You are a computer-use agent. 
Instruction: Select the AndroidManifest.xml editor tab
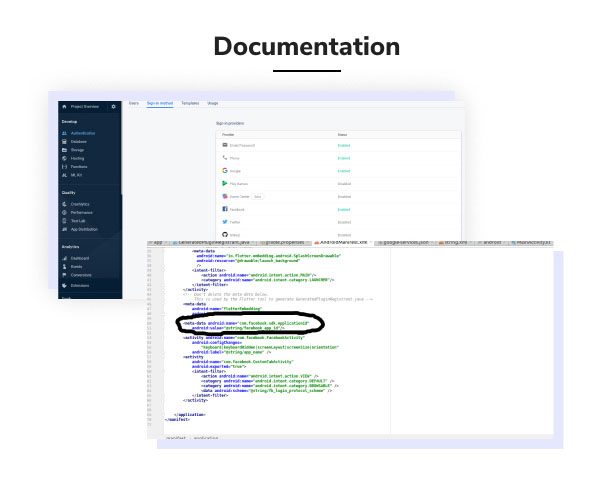click(x=341, y=242)
